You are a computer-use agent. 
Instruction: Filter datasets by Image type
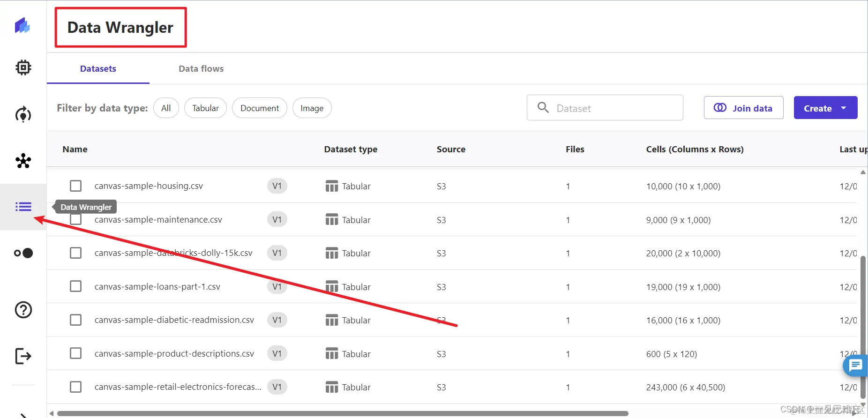click(x=312, y=108)
